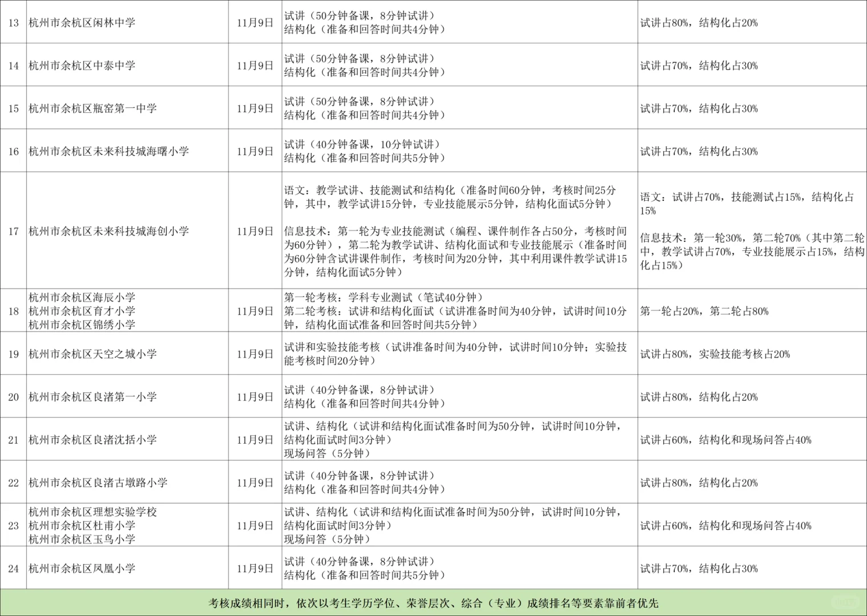Click the score ratio cell for 凤凰小学
Image resolution: width=867 pixels, height=616 pixels.
click(x=752, y=568)
